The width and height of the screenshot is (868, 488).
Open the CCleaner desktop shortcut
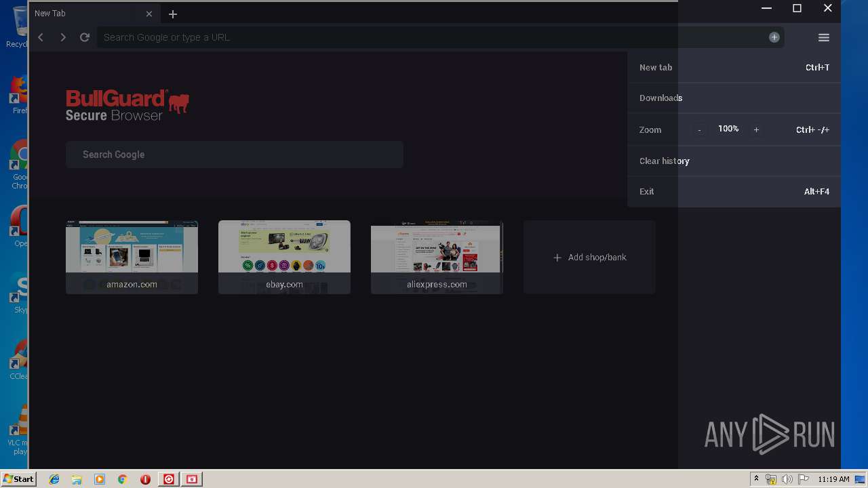pyautogui.click(x=18, y=360)
